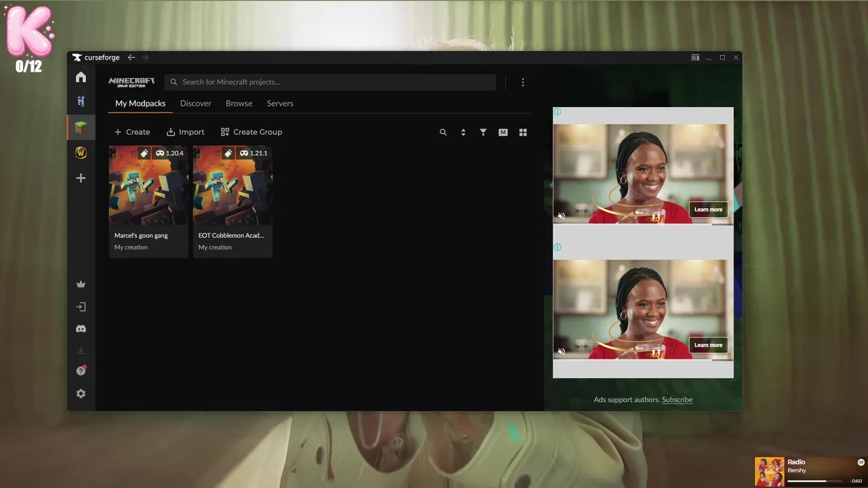Open the Discord icon in sidebar
868x488 pixels.
[x=81, y=329]
